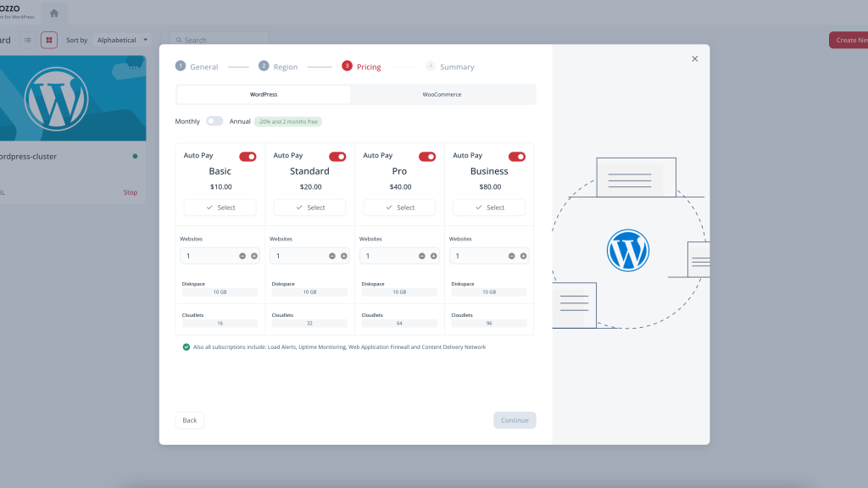The image size is (868, 488).
Task: Switch to the WooCommerce tab
Action: [x=442, y=95]
